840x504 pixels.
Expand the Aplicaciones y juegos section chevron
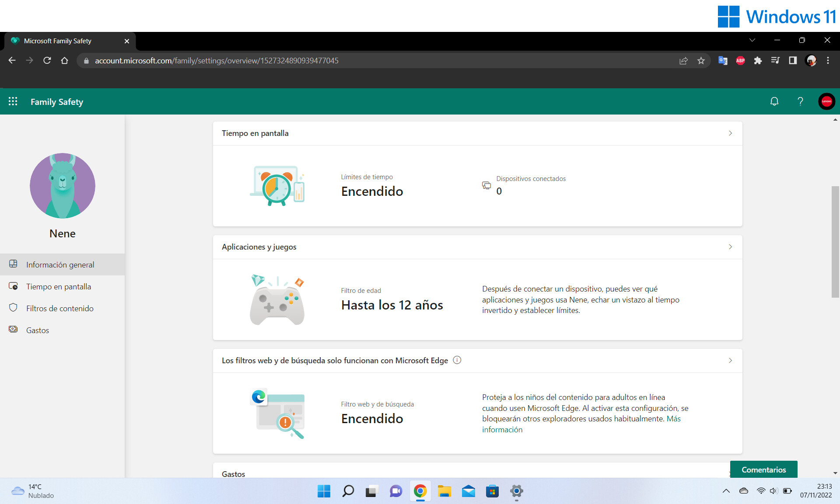click(x=730, y=247)
